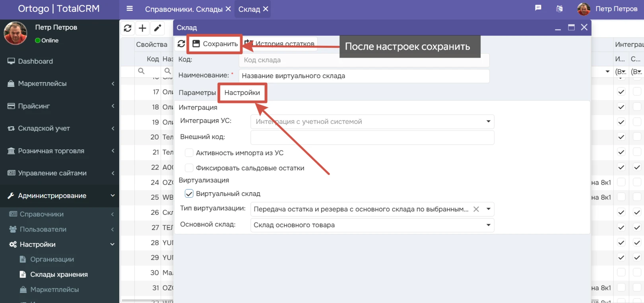Screen dimensions: 644x303
Task: Click Прайсинг card icon in sidebar
Action: 11,106
